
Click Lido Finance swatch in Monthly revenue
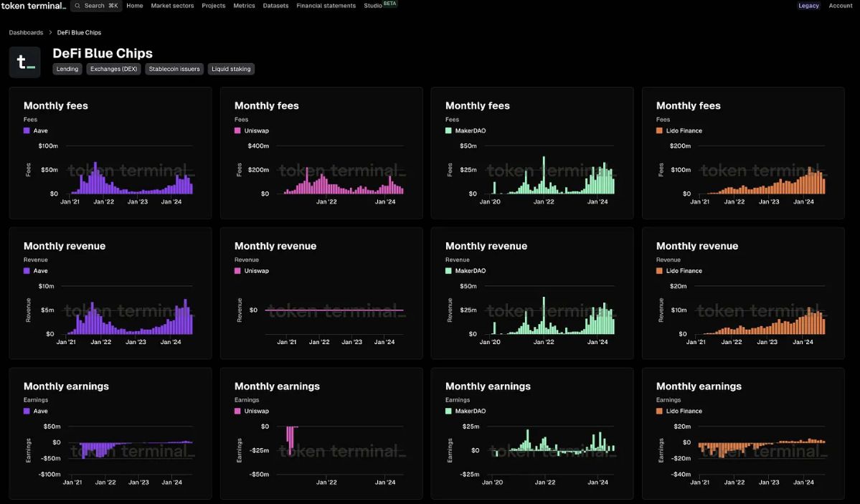pos(659,271)
